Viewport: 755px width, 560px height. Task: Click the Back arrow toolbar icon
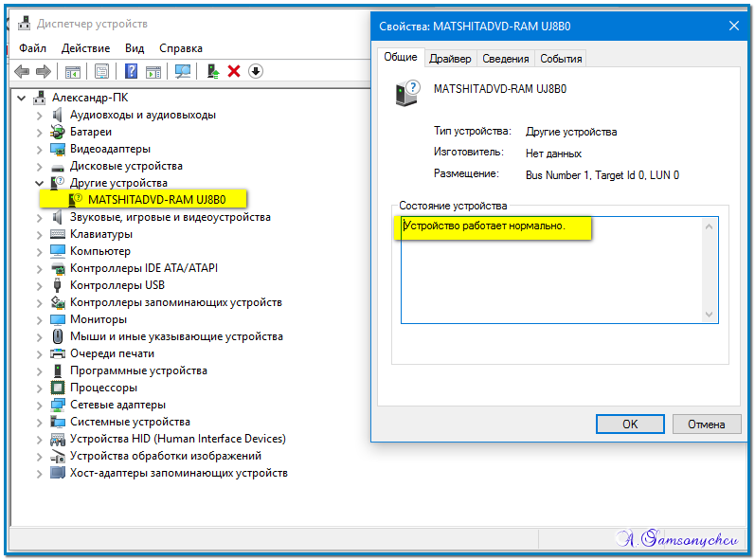(x=22, y=72)
